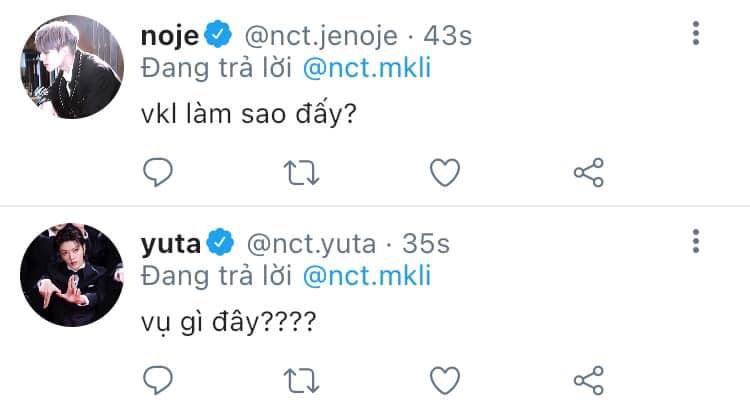Viewport: 750px width, 407px height.
Task: Open @nct.mkli link in yuta's reply
Action: 367,276
